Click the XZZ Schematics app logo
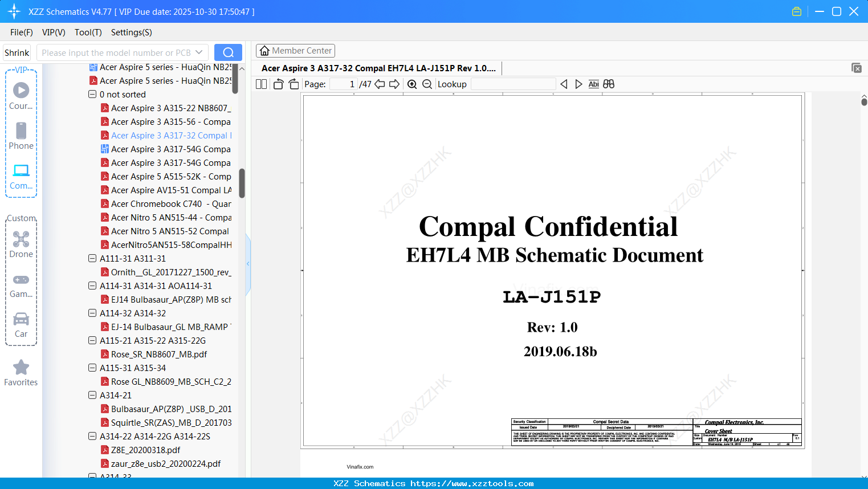The image size is (868, 489). click(14, 11)
